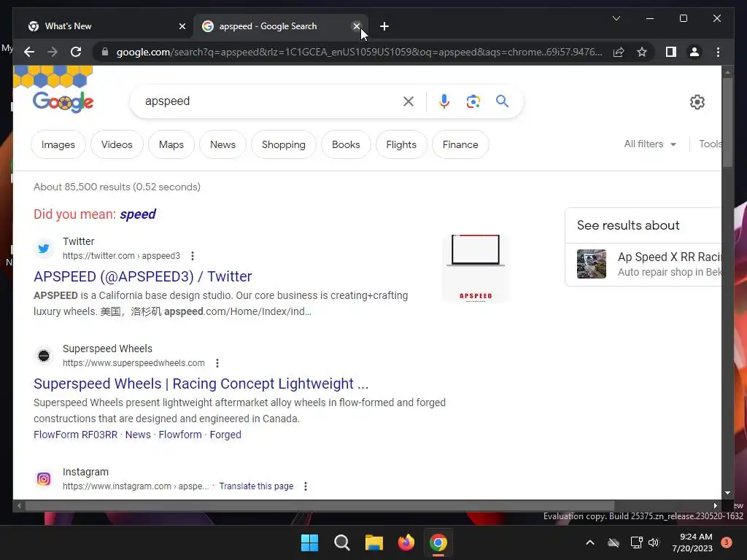Open Windows taskbar search
This screenshot has width=747, height=560.
(x=341, y=542)
